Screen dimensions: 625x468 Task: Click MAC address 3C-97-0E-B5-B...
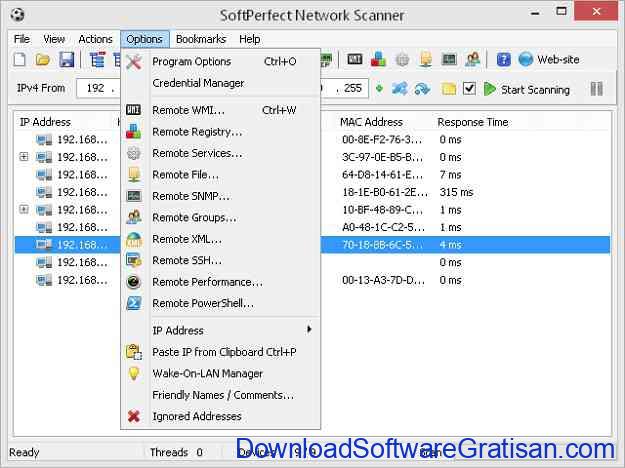382,157
